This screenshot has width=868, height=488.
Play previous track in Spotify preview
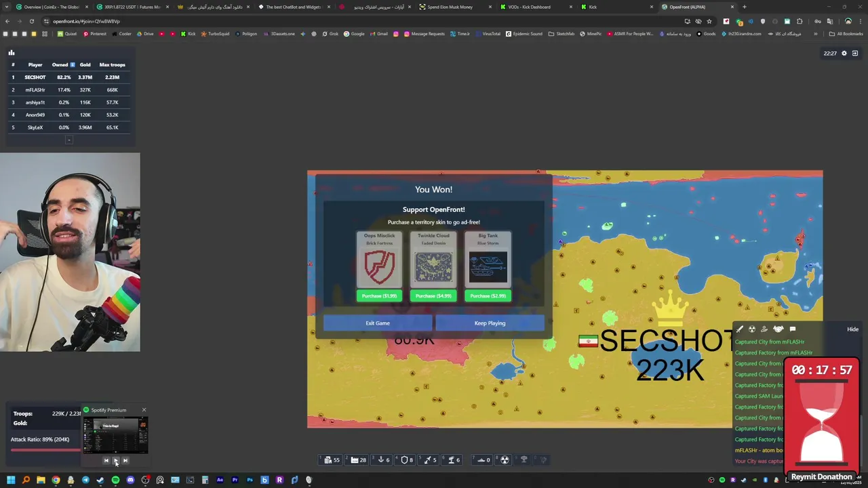coord(106,460)
